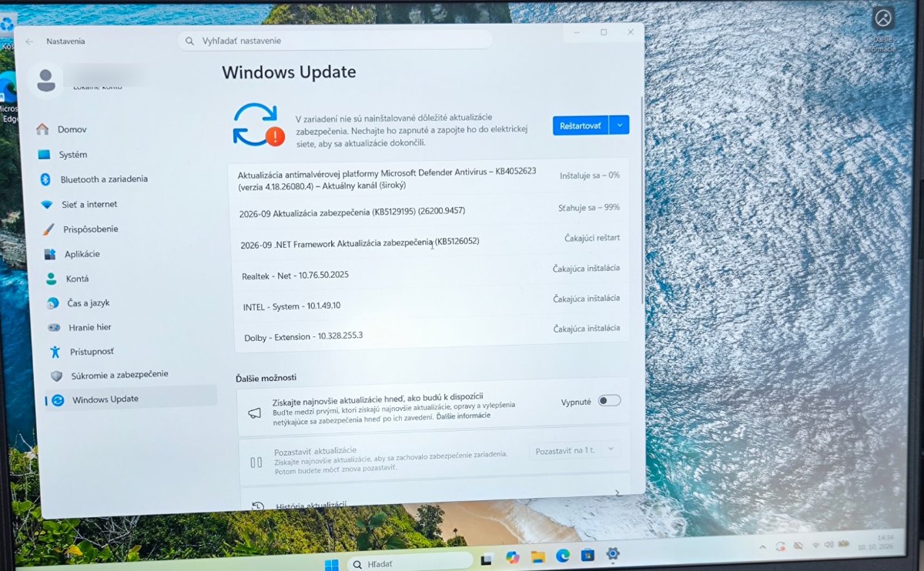The width and height of the screenshot is (924, 571).
Task: Show hidden system tray icons
Action: [762, 546]
